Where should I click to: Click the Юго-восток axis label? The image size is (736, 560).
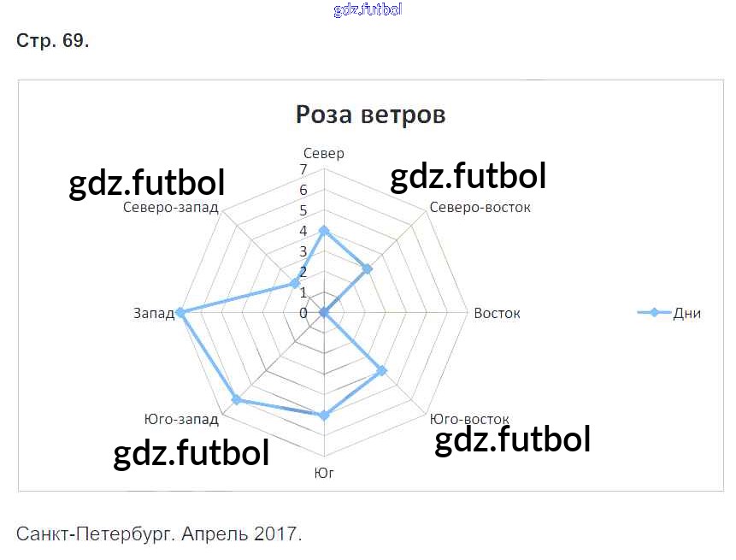[x=469, y=419]
